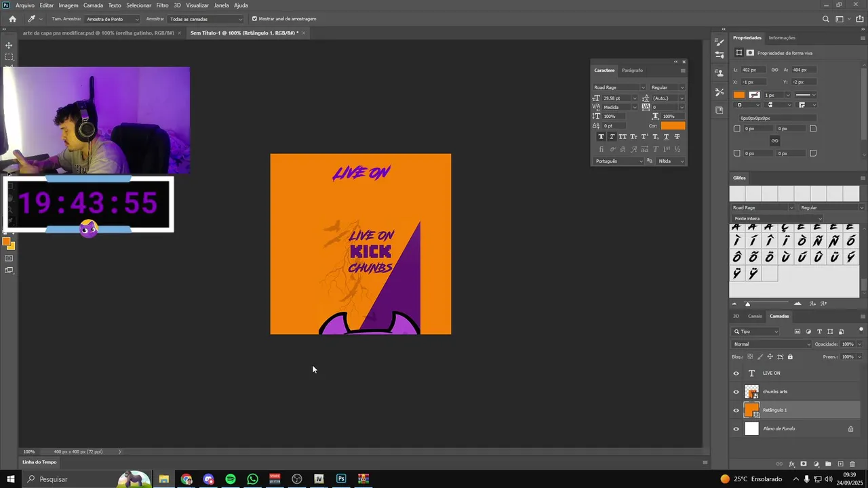Screen dimensions: 868x488
Task: Click the glyph size slider handle
Action: (748, 304)
